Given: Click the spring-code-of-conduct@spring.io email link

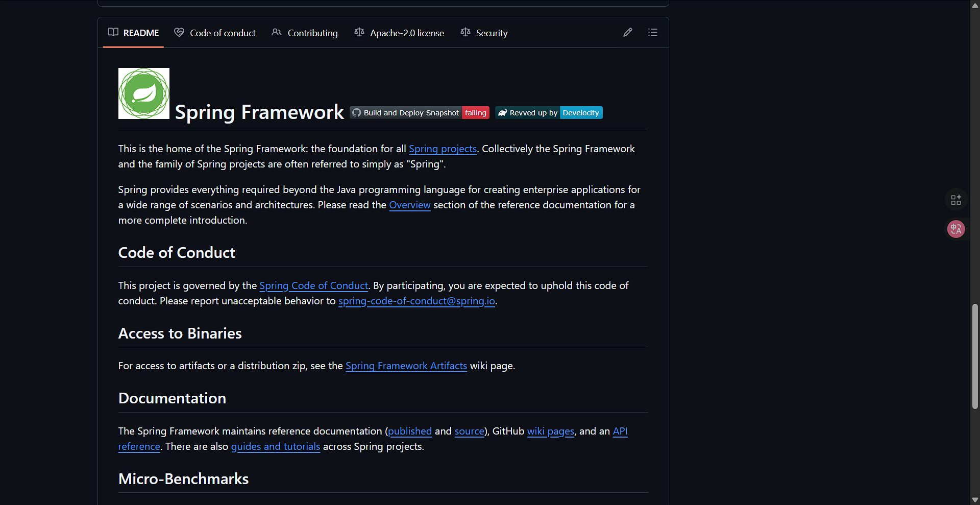Looking at the screenshot, I should click(416, 301).
